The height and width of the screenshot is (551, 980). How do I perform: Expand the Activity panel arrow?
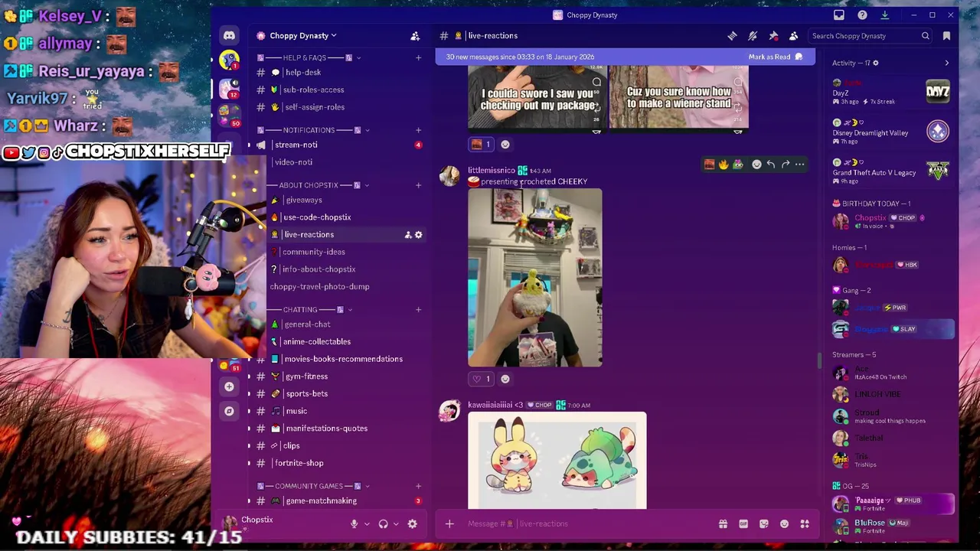point(946,63)
